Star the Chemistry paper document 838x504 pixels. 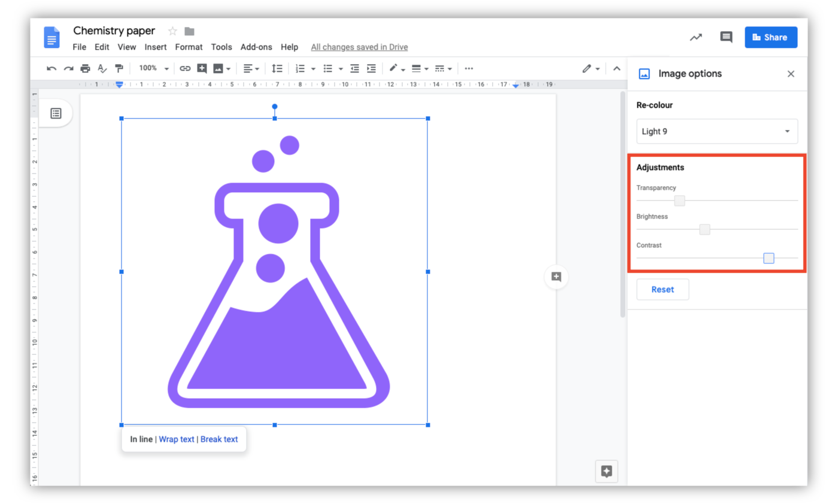[x=172, y=31]
